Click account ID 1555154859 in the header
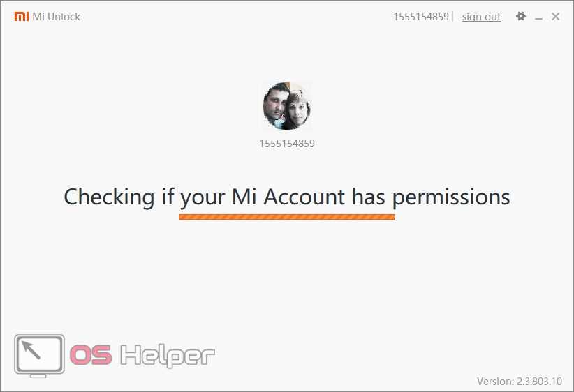574x392 pixels. [x=421, y=17]
